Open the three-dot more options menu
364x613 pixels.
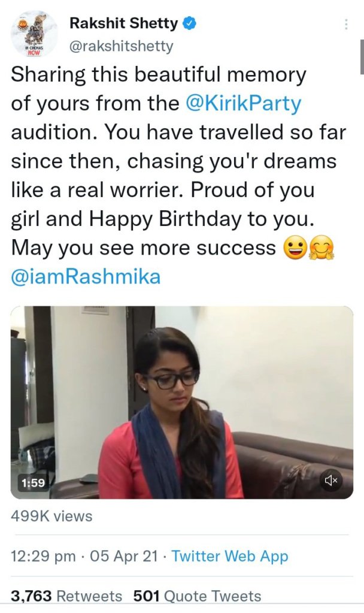coord(345,25)
